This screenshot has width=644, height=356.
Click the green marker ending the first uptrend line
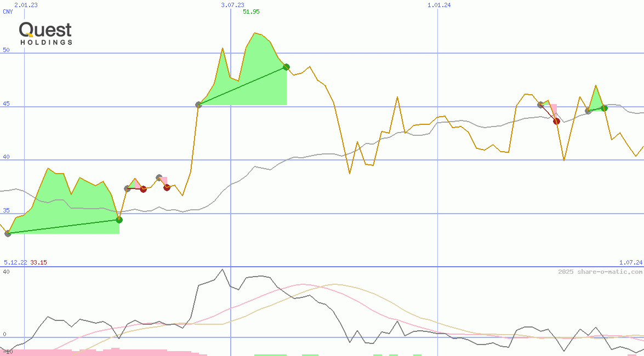[119, 220]
